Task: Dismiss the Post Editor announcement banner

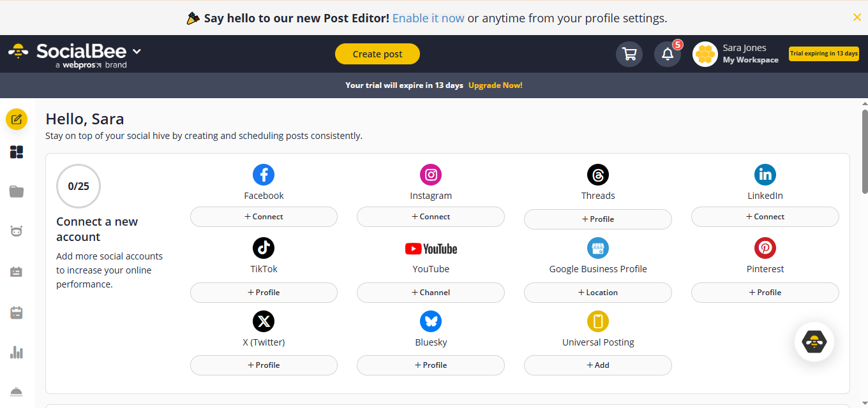Action: [x=857, y=17]
